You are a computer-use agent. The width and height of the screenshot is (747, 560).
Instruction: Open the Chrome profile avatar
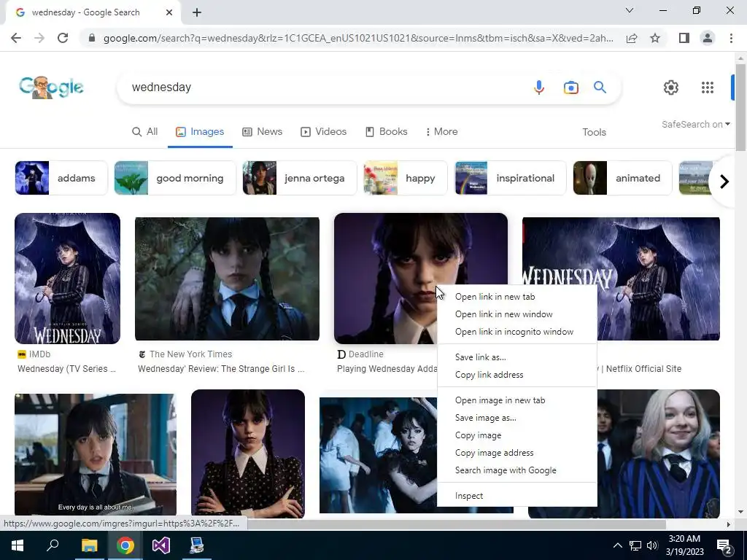click(x=708, y=38)
